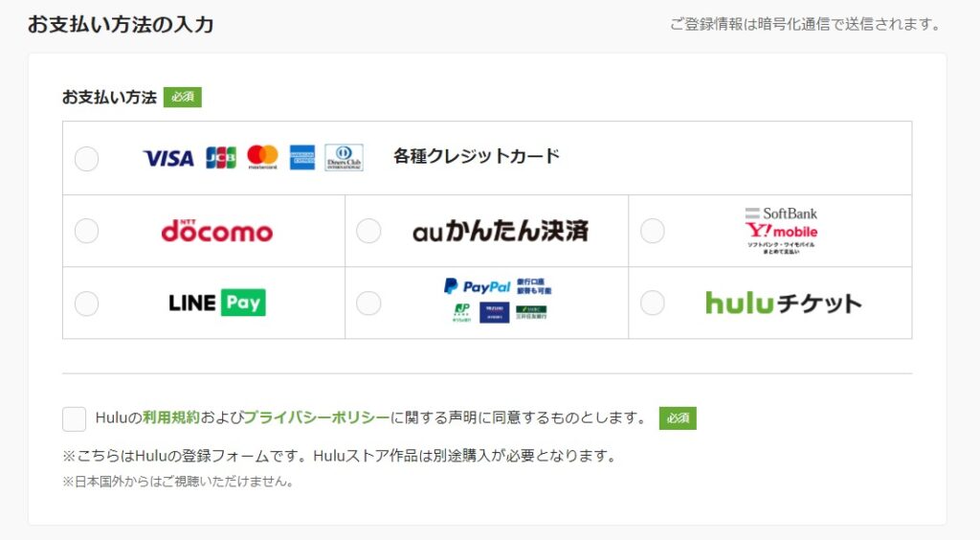Open the 利用規約 link
Viewport: 980px width, 540px height.
(171, 417)
